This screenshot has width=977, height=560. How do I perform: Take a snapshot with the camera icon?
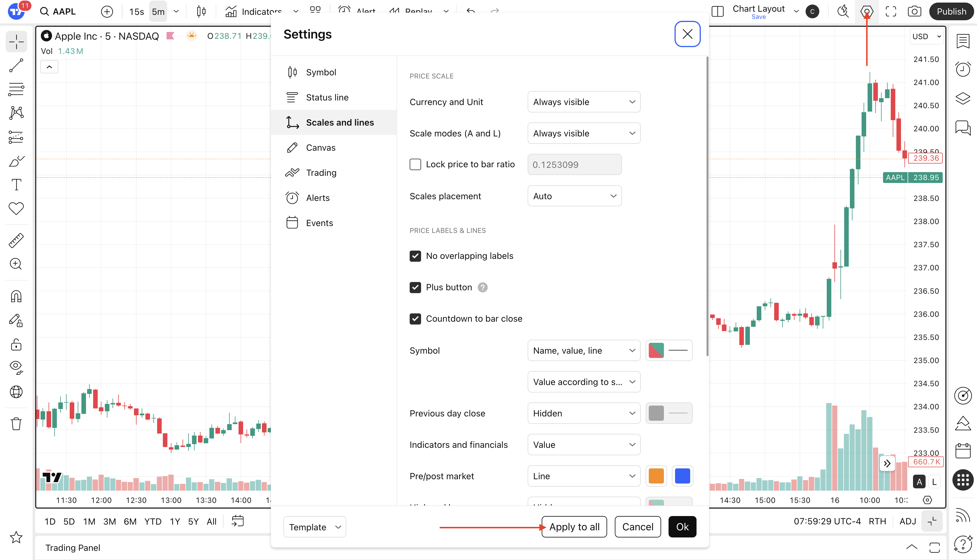point(914,11)
